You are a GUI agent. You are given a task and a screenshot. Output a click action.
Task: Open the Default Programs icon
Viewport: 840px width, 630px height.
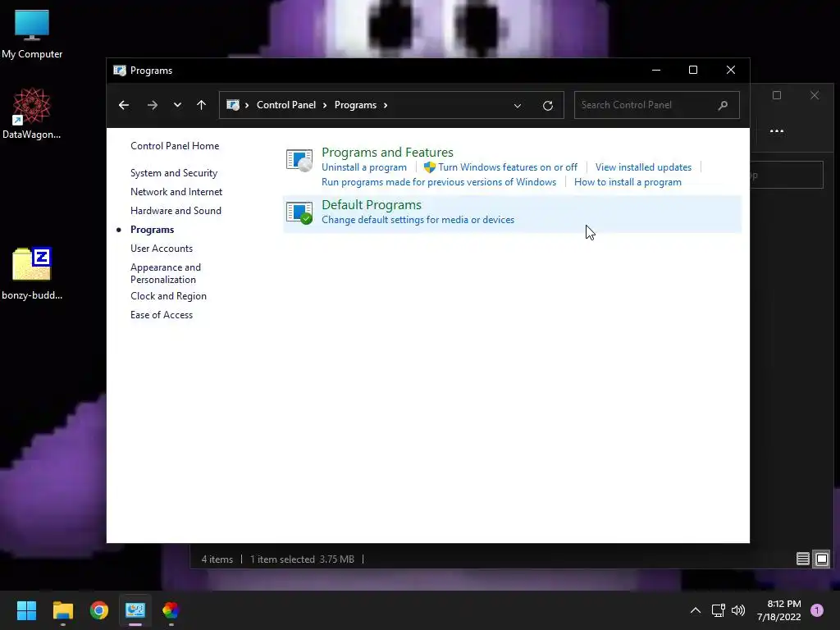[x=299, y=212]
